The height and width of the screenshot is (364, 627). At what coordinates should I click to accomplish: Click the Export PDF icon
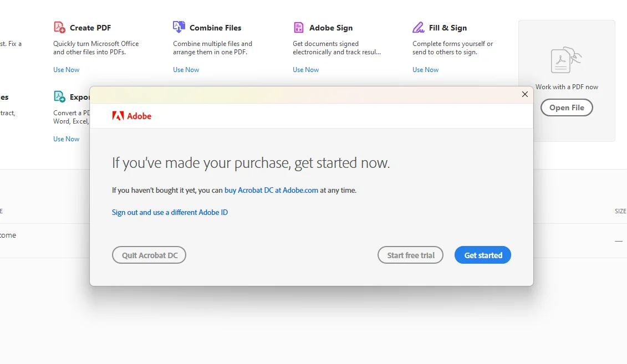tap(59, 96)
